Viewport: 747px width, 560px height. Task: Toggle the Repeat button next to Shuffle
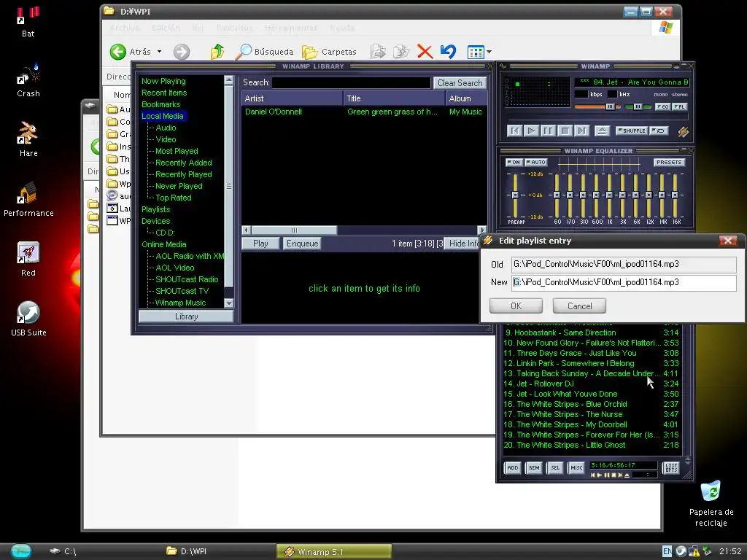[659, 131]
